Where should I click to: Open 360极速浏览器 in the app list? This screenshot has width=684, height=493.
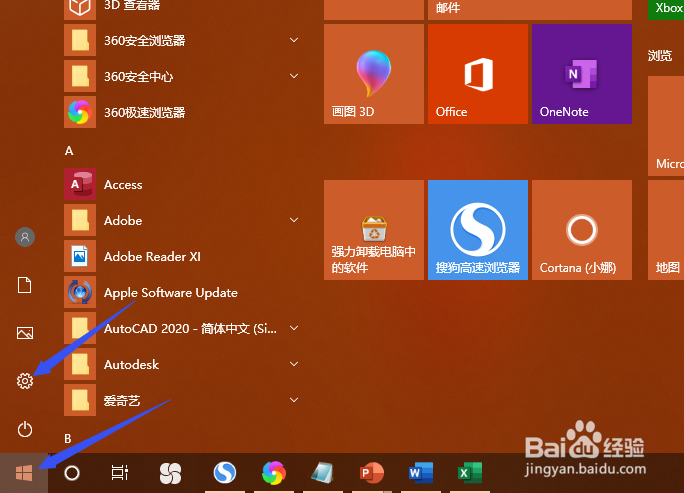(x=182, y=112)
